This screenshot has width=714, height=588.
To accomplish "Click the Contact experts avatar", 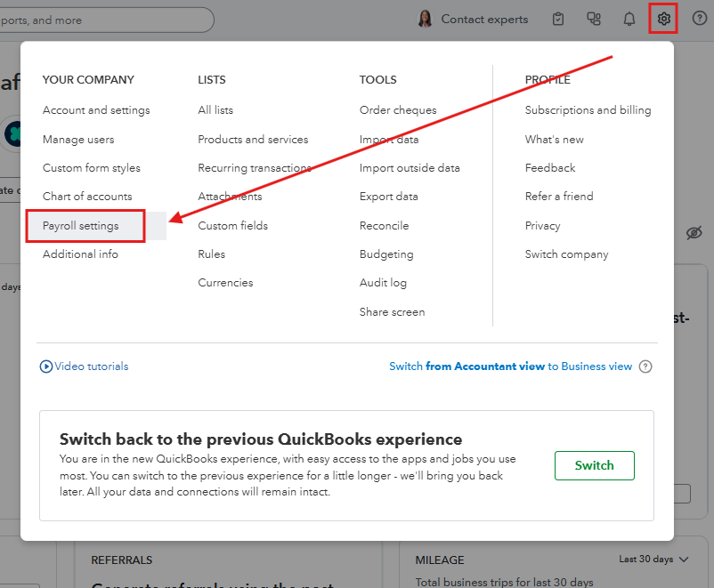I will [x=425, y=19].
